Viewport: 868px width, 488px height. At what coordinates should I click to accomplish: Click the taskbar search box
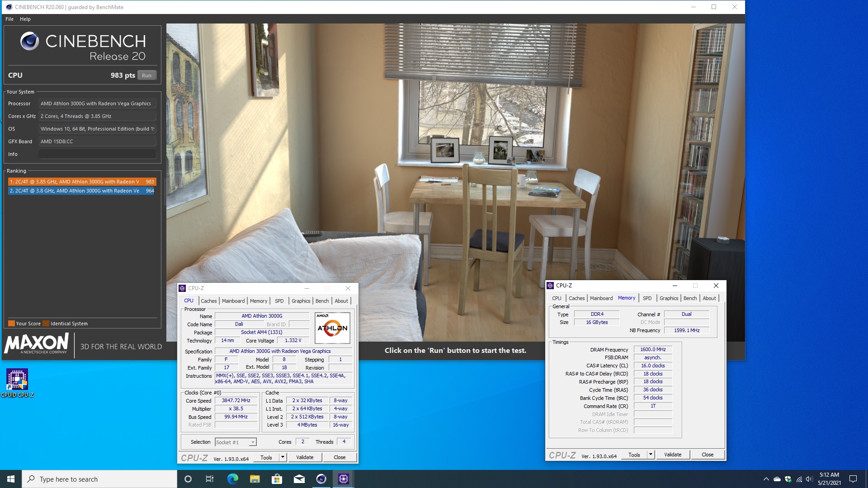[99, 479]
